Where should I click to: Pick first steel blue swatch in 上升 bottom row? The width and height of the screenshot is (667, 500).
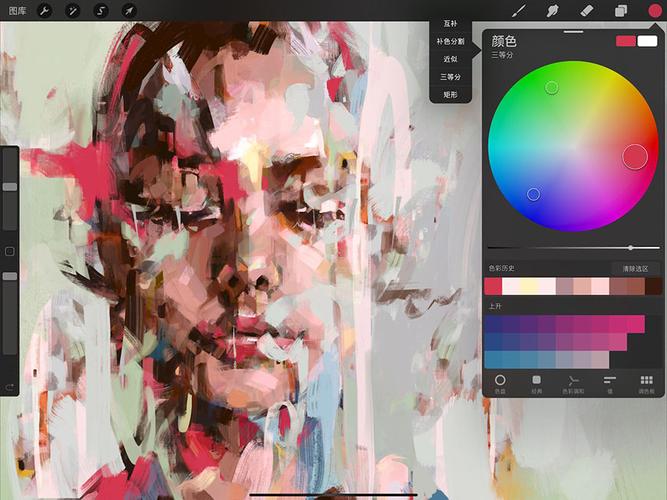(493, 360)
